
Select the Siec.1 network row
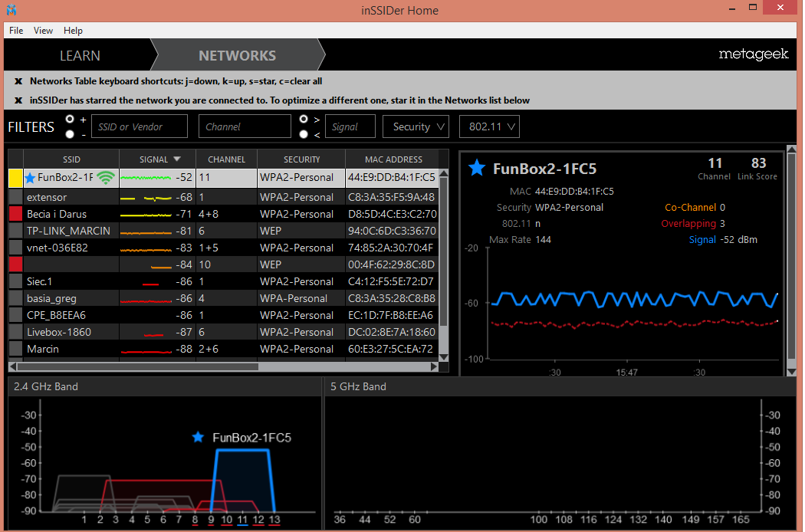pyautogui.click(x=223, y=281)
